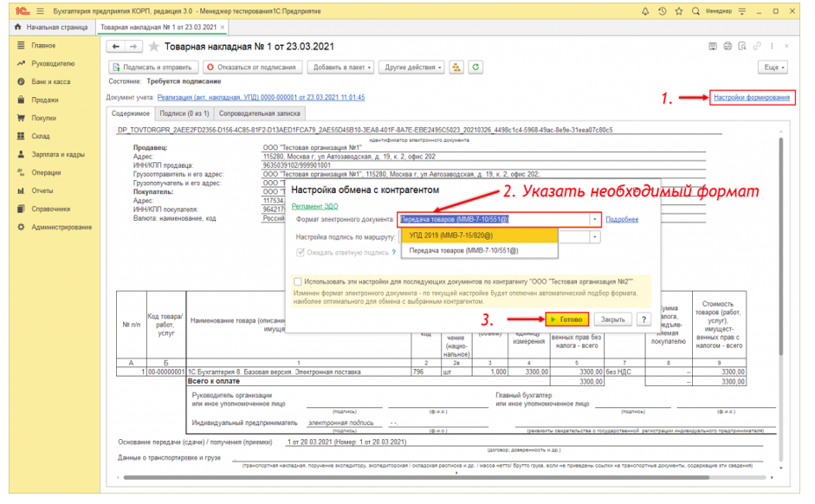Open the 'Добавить в пакет' dropdown
The height and width of the screenshot is (504, 815).
click(340, 67)
